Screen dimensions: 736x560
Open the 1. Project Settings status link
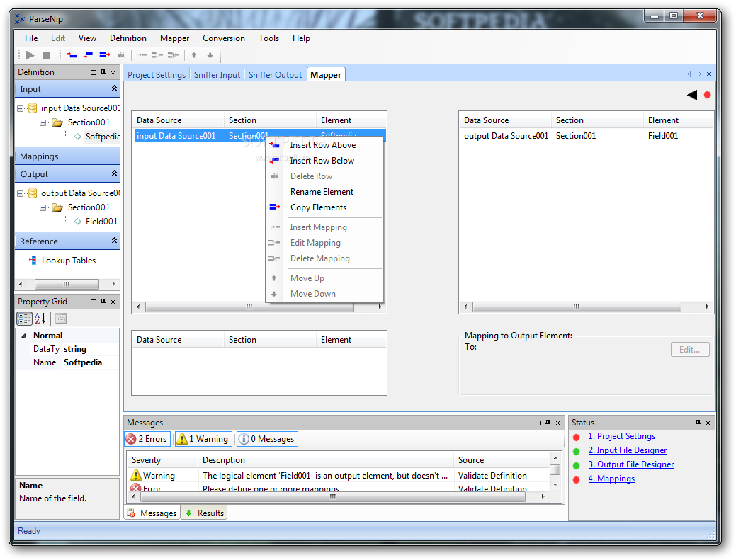pos(621,436)
